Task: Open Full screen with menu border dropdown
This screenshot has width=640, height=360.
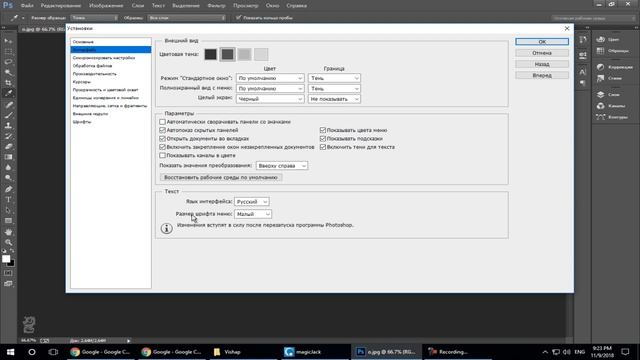Action: (334, 89)
